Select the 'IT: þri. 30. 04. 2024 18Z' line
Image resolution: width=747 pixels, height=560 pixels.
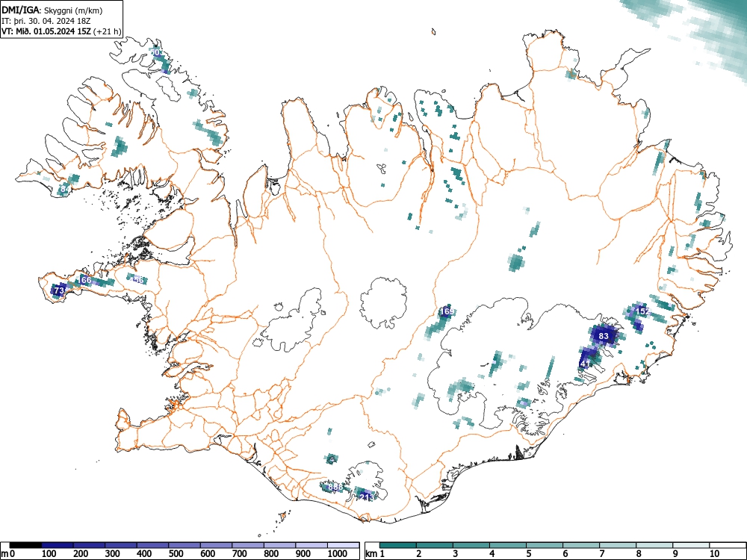pyautogui.click(x=44, y=21)
